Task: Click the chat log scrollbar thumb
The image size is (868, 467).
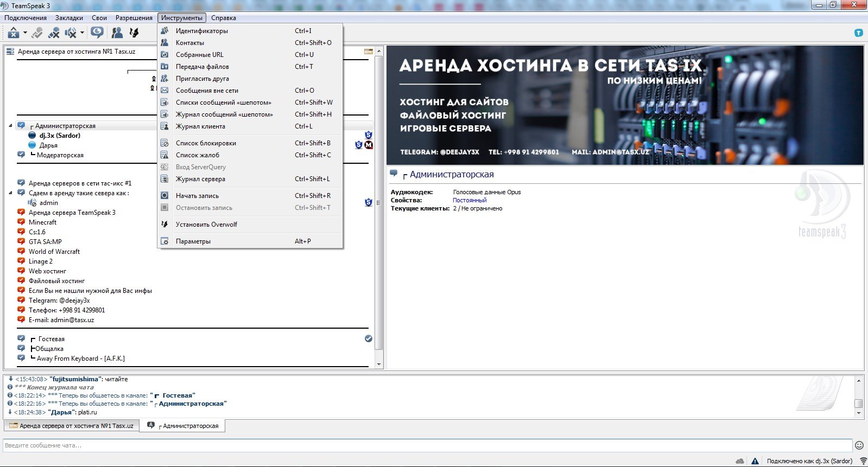Action: [x=858, y=404]
